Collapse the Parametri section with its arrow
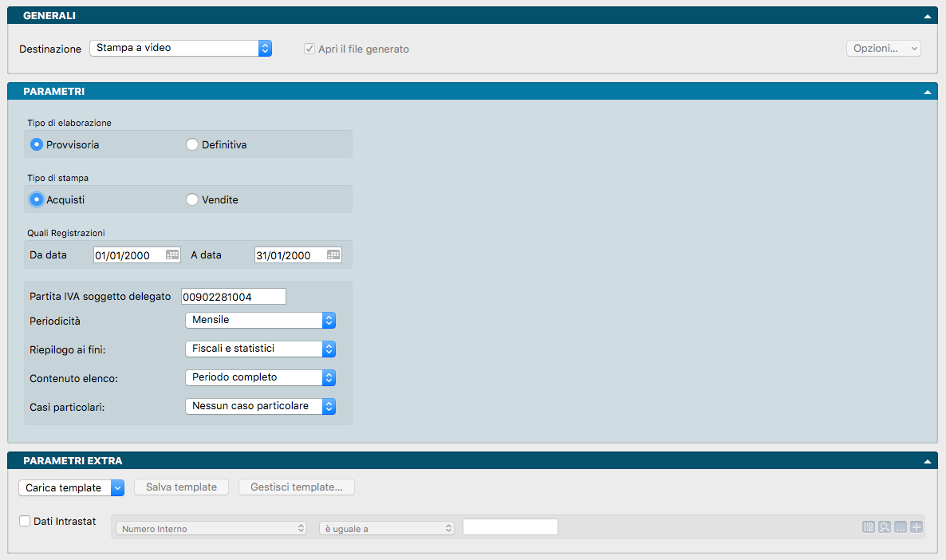This screenshot has height=560, width=946. 927,92
